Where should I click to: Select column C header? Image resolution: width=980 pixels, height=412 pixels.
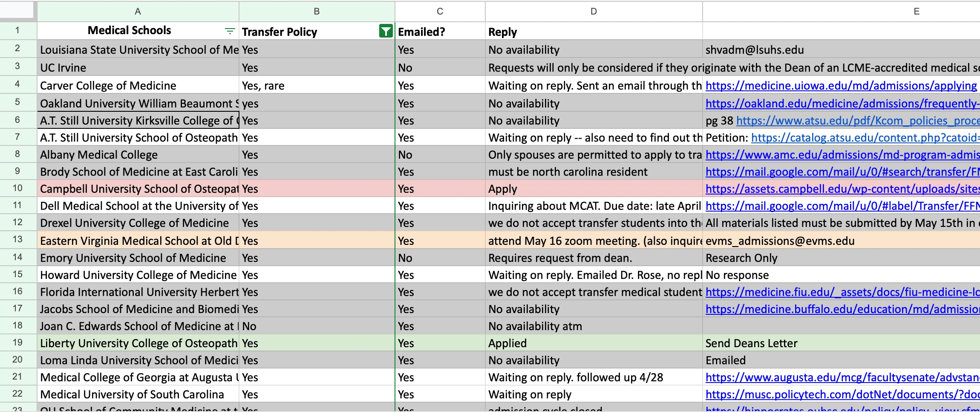[x=440, y=12]
